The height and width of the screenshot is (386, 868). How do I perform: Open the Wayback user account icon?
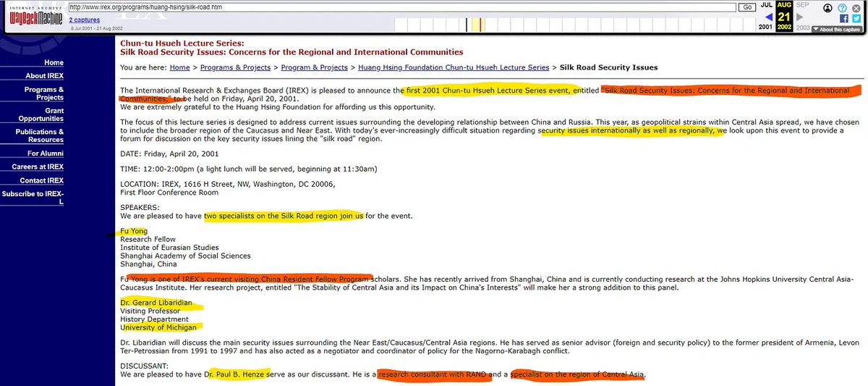coord(829,7)
